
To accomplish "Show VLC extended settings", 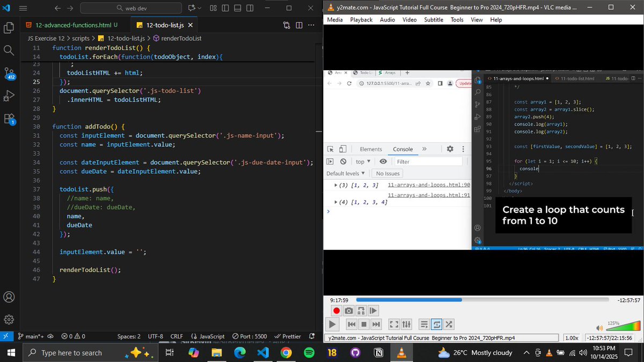I will tap(406, 324).
